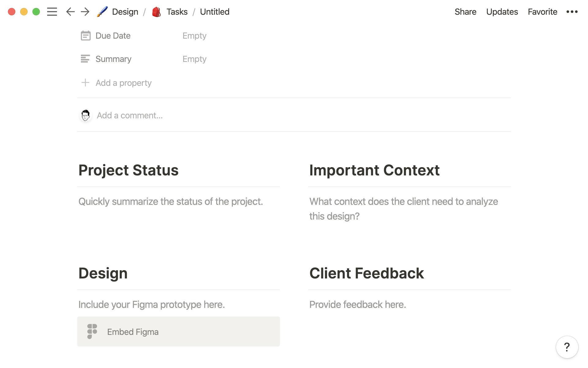Click the back navigation arrow icon
Screen dimensions: 588x368
click(70, 11)
